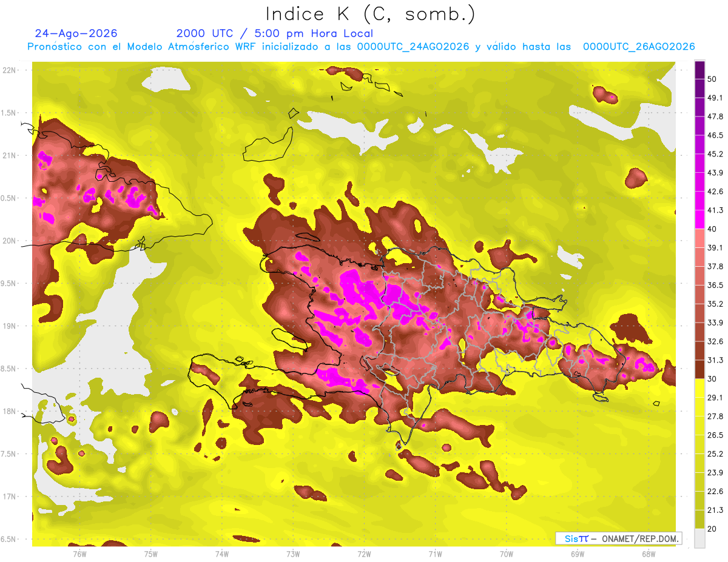Click the 25.2 value on the colorbar
This screenshot has width=728, height=562.
pos(715,453)
